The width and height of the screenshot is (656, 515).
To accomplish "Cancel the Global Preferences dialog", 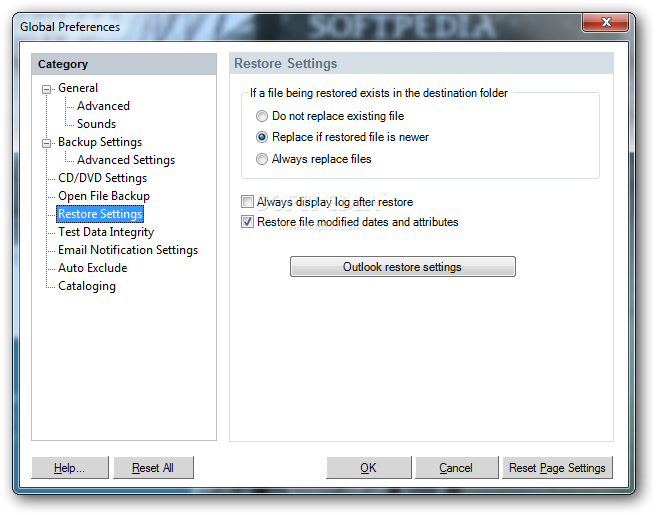I will click(456, 467).
